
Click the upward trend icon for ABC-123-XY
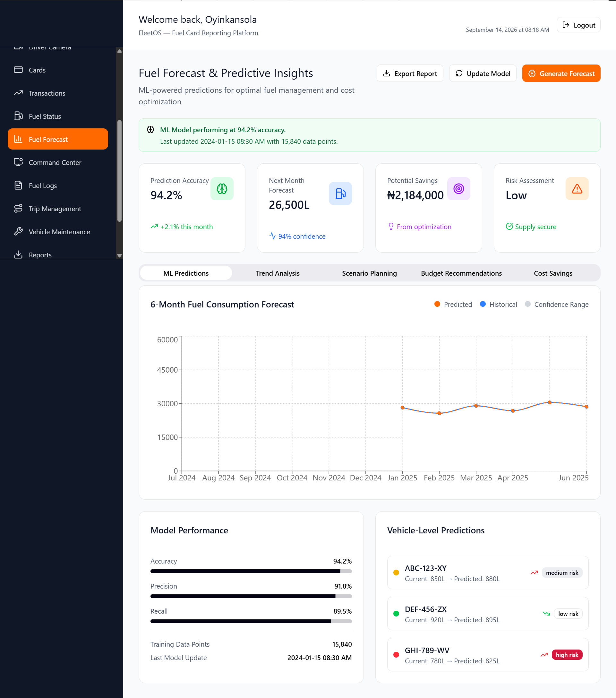pos(534,573)
